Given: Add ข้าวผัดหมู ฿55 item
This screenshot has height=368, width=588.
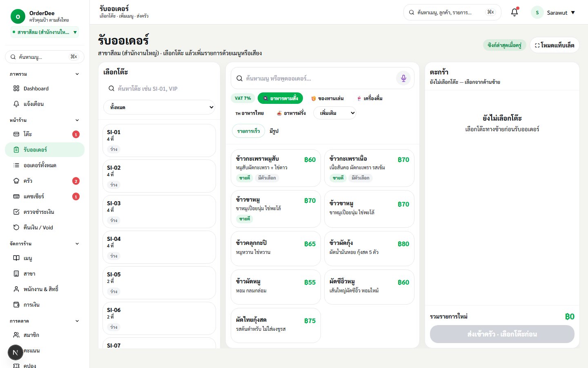Looking at the screenshot, I should click(x=276, y=287).
